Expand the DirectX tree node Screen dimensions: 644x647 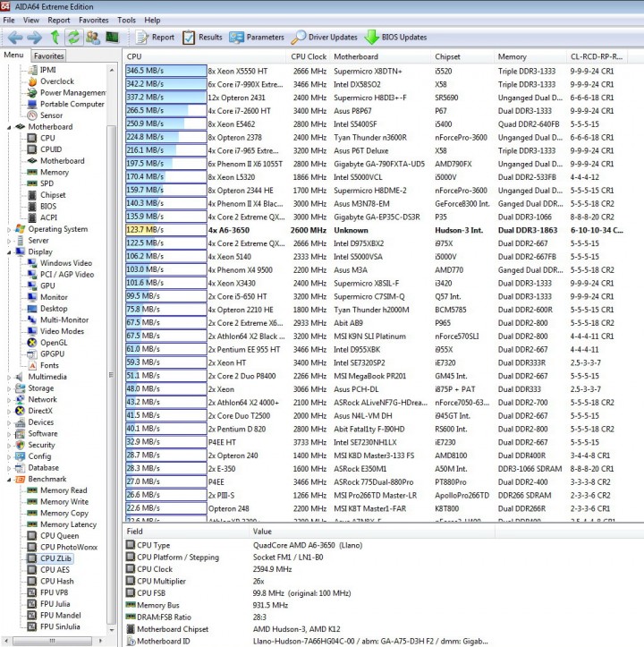(x=9, y=412)
